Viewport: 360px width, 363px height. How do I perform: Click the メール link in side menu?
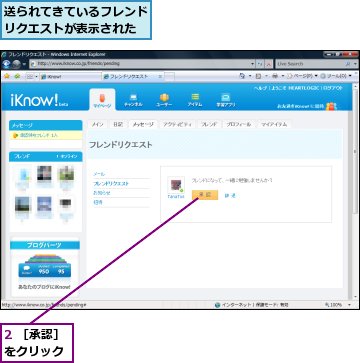click(x=99, y=174)
